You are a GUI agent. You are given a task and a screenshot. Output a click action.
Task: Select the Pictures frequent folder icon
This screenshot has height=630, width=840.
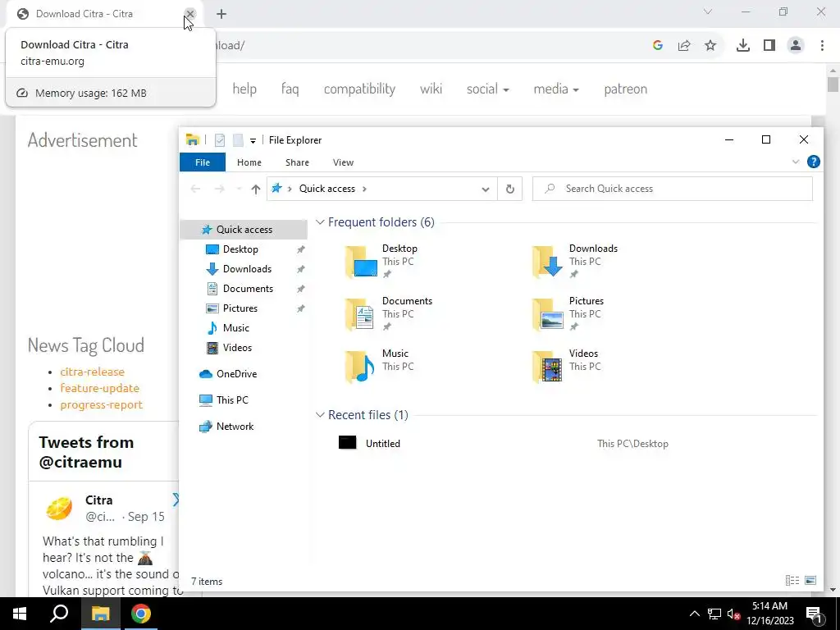pyautogui.click(x=547, y=314)
